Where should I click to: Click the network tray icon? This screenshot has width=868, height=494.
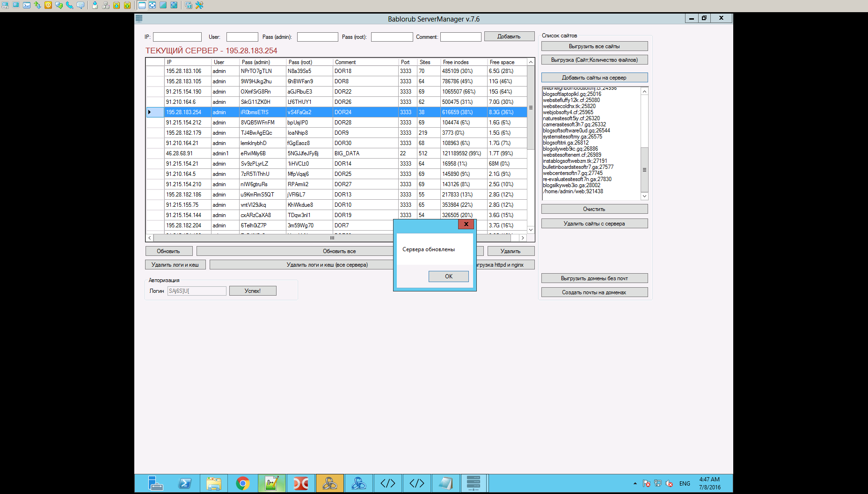click(658, 484)
